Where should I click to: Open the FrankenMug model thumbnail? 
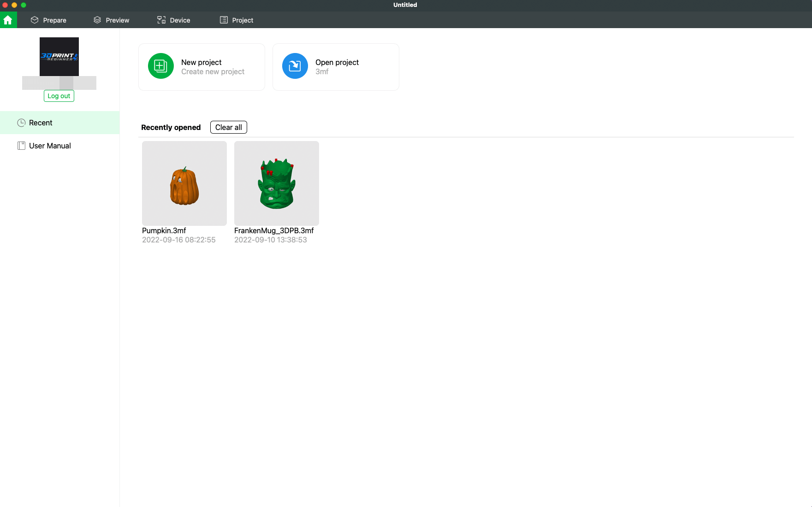(x=277, y=183)
